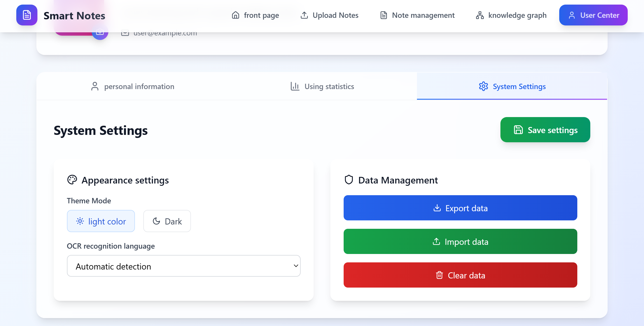This screenshot has height=326, width=644.
Task: Click the upload icon beside Upload Notes
Action: 304,15
